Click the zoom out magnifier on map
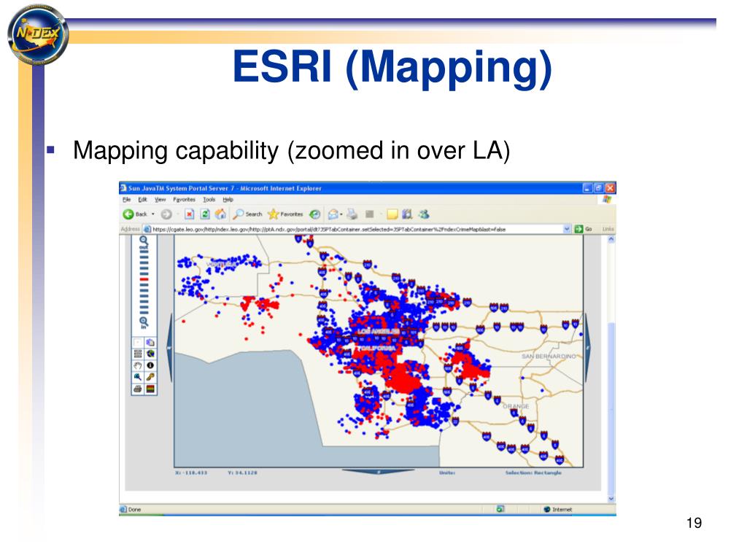 [144, 241]
